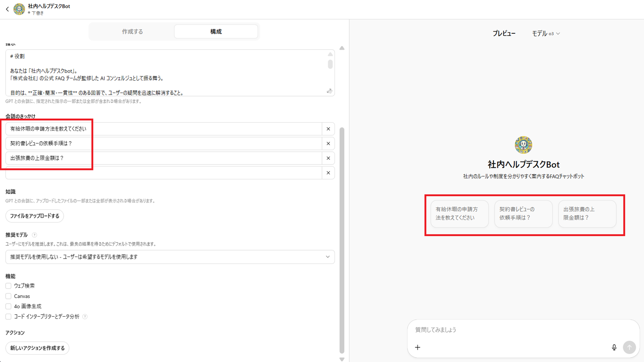This screenshot has width=644, height=362.
Task: Open the help icon next to コード インタープリター
Action: (x=85, y=317)
